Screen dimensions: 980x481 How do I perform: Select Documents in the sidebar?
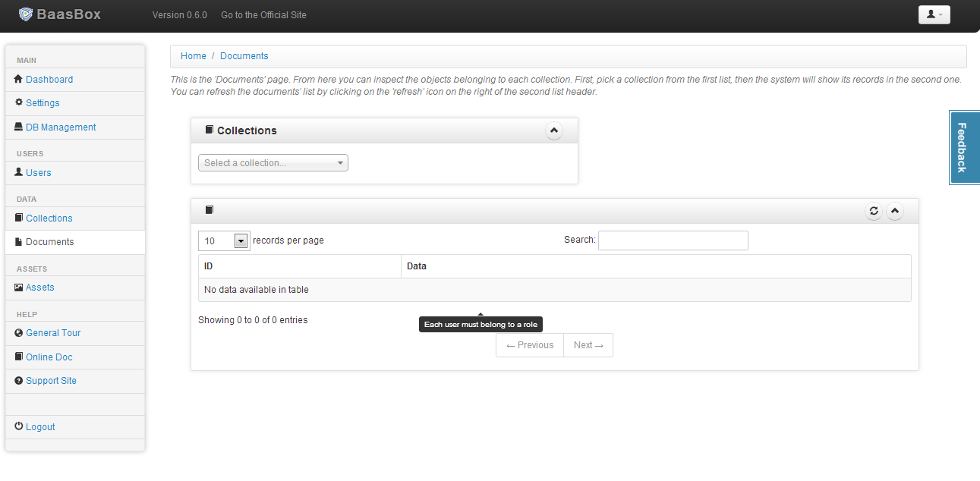pyautogui.click(x=50, y=241)
